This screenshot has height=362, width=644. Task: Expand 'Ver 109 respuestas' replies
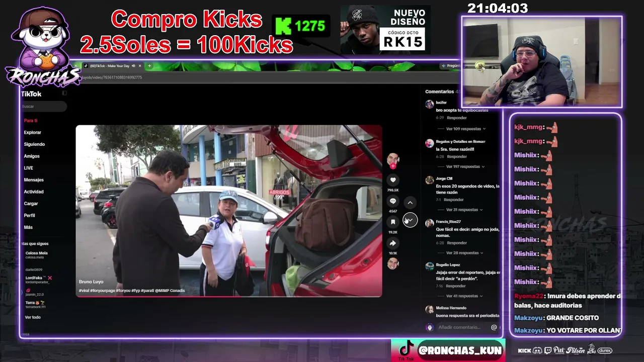pyautogui.click(x=465, y=129)
